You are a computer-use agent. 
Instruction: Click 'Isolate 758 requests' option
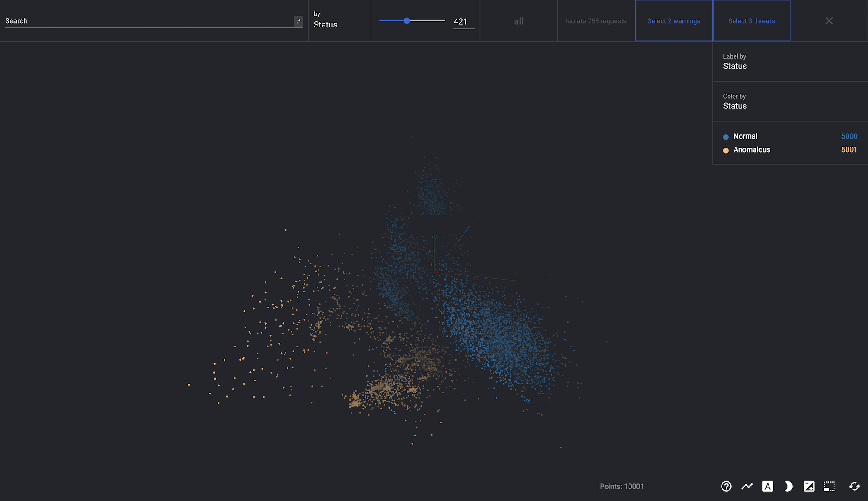click(x=596, y=21)
